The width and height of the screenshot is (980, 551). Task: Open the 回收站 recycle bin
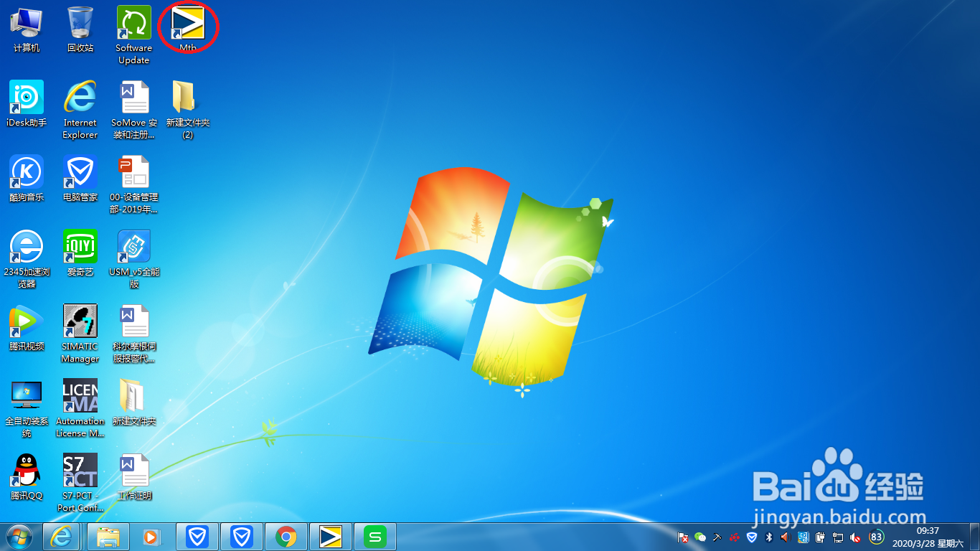pyautogui.click(x=80, y=29)
